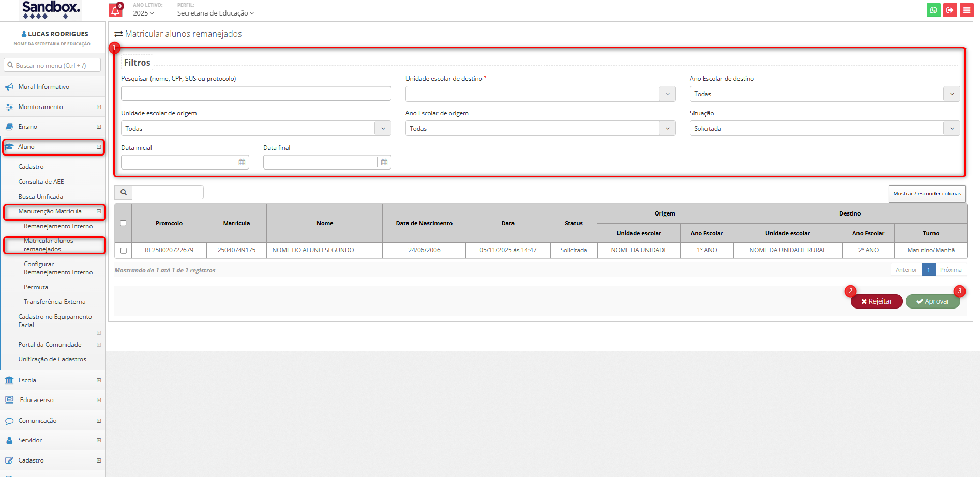Click the Rejeitar button
This screenshot has height=477, width=980.
[876, 301]
